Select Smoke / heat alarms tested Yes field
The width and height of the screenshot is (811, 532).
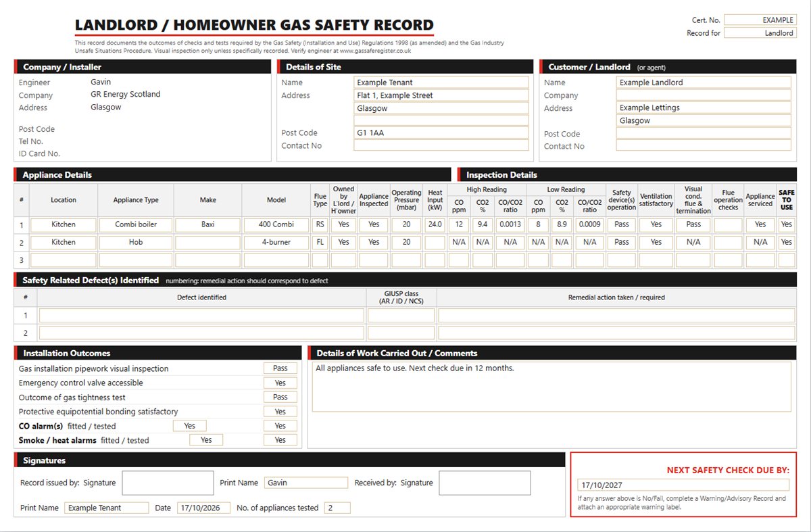pyautogui.click(x=280, y=440)
